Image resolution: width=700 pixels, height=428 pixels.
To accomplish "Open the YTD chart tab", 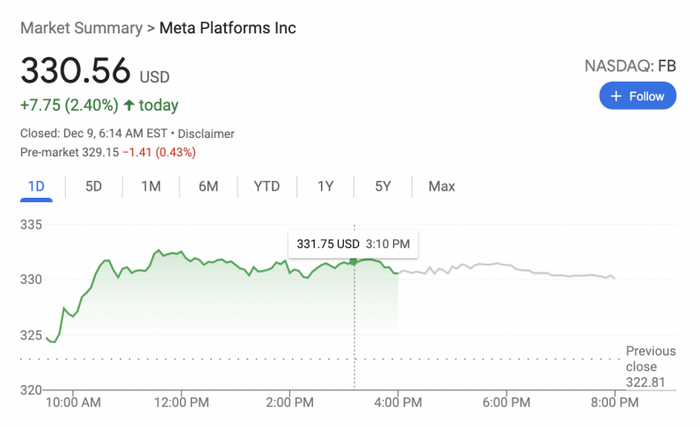I will [x=267, y=186].
